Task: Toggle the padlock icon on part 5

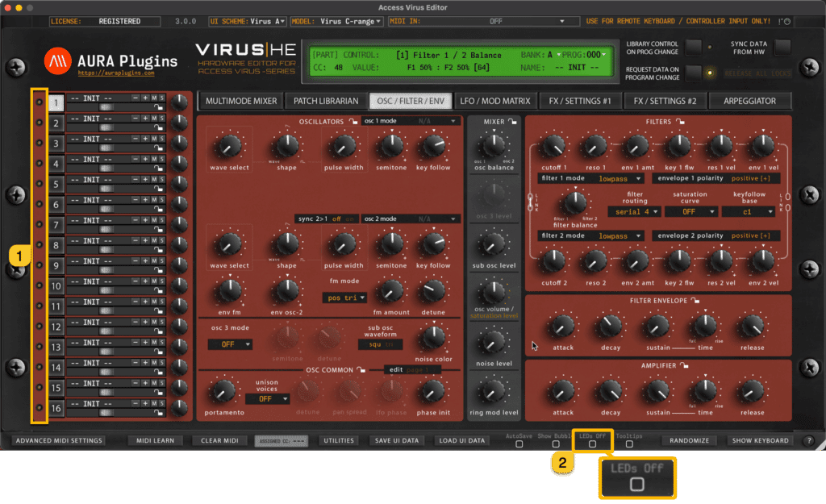Action: [x=158, y=189]
